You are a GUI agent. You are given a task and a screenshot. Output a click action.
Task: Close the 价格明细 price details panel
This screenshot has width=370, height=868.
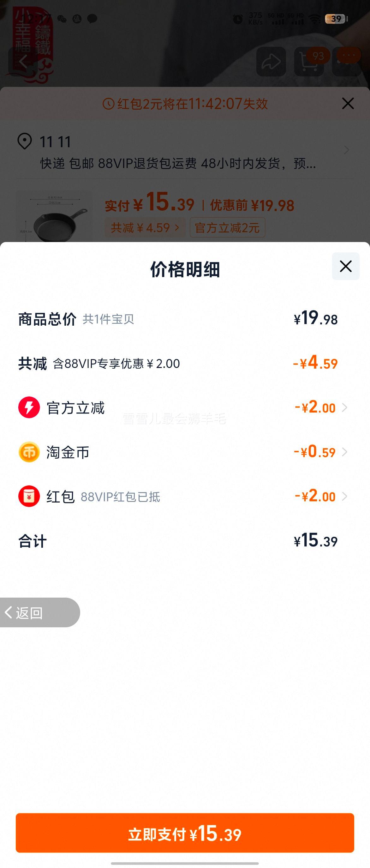[x=345, y=266]
